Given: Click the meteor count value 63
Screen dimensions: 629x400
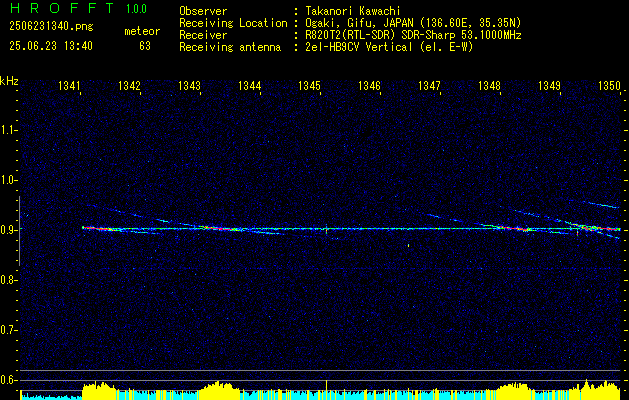Looking at the screenshot, I should tap(145, 46).
